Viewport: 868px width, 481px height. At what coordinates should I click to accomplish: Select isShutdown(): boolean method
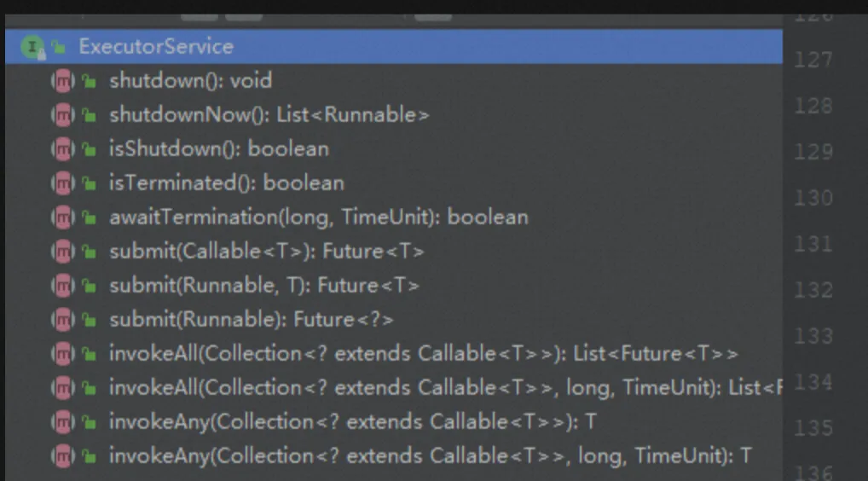click(218, 149)
